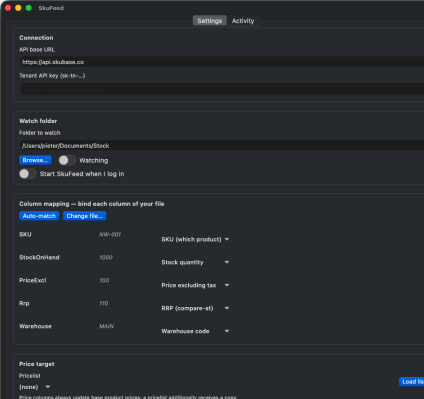Open the SKU (which product) dropdown
Image resolution: width=424 pixels, height=399 pixels.
pos(195,239)
